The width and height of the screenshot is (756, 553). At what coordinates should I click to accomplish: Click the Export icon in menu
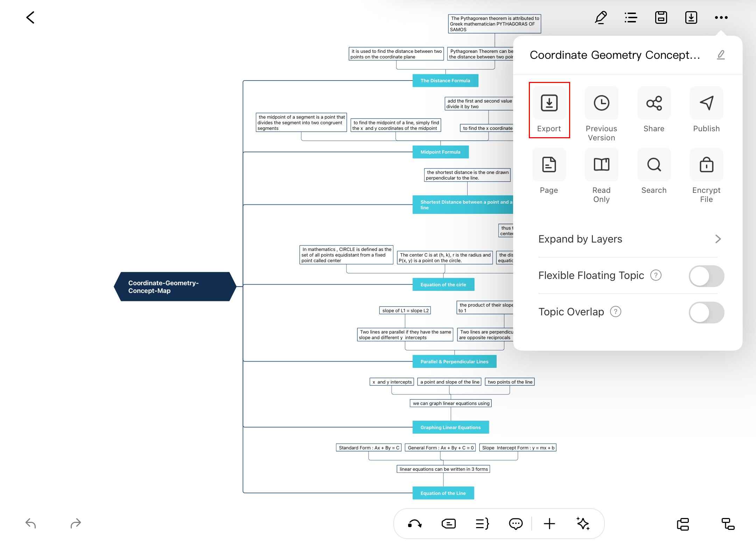549,103
